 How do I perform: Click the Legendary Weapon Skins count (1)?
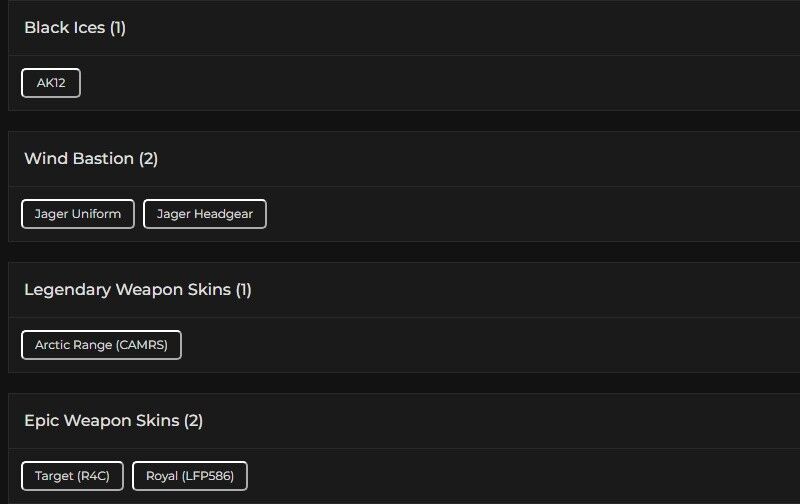tap(243, 290)
